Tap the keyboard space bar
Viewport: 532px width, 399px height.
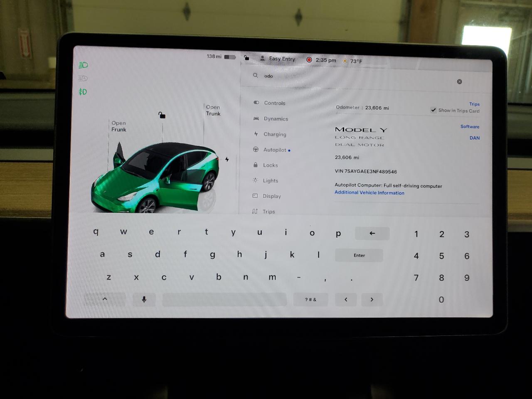pos(224,299)
